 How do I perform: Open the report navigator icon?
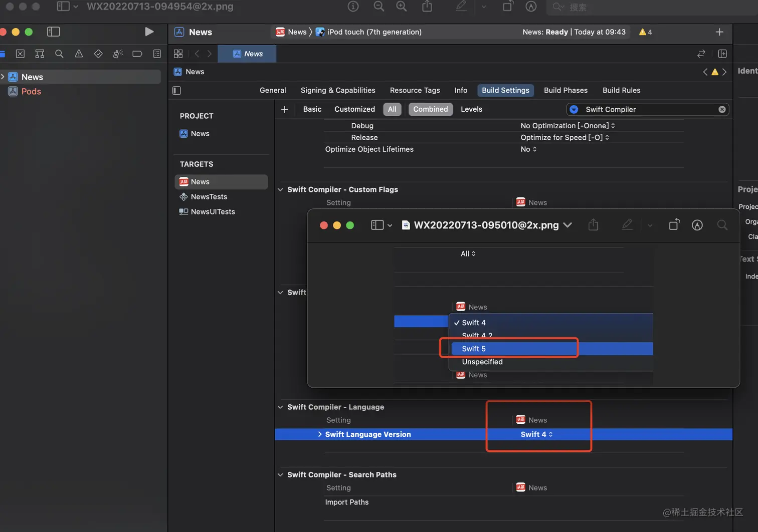(x=157, y=54)
